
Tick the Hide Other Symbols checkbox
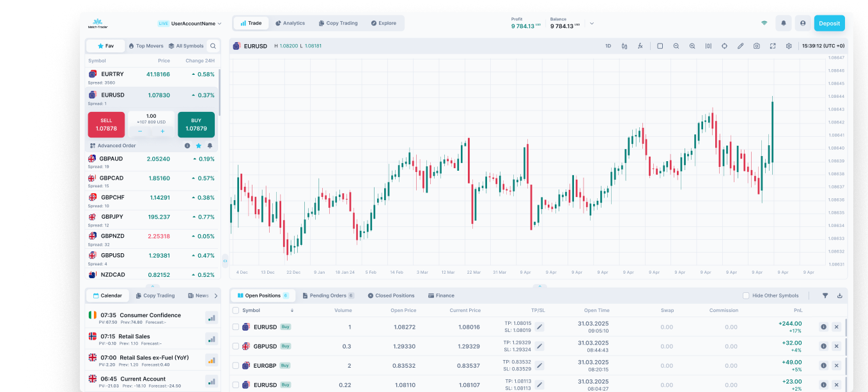click(746, 295)
